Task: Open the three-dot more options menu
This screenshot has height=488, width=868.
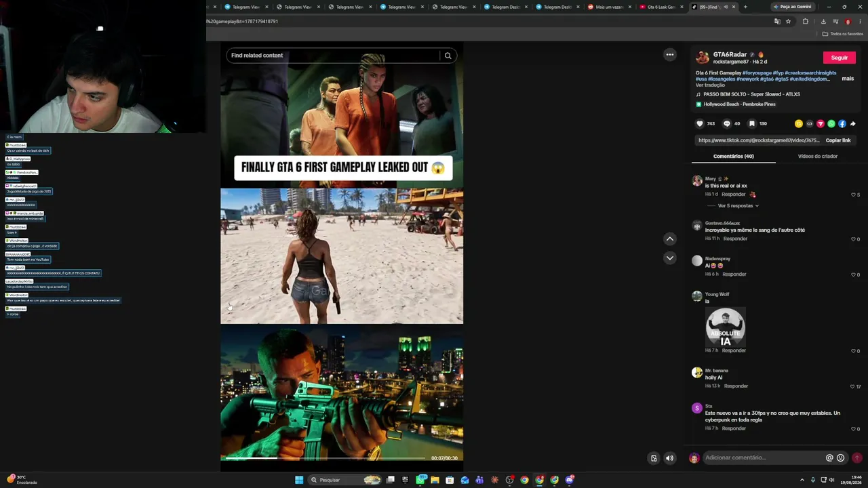Action: tap(670, 55)
